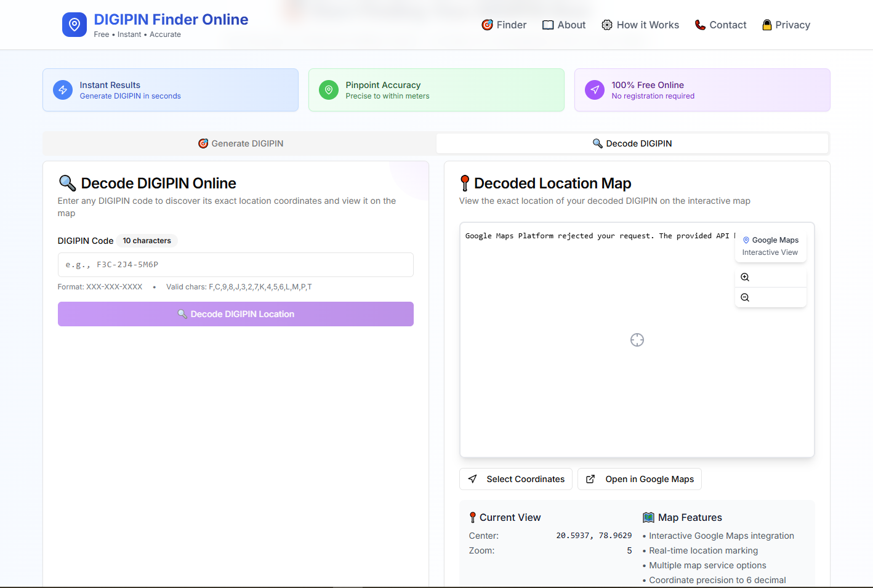This screenshot has height=588, width=873.
Task: Click the Select Coordinates button
Action: tap(516, 479)
